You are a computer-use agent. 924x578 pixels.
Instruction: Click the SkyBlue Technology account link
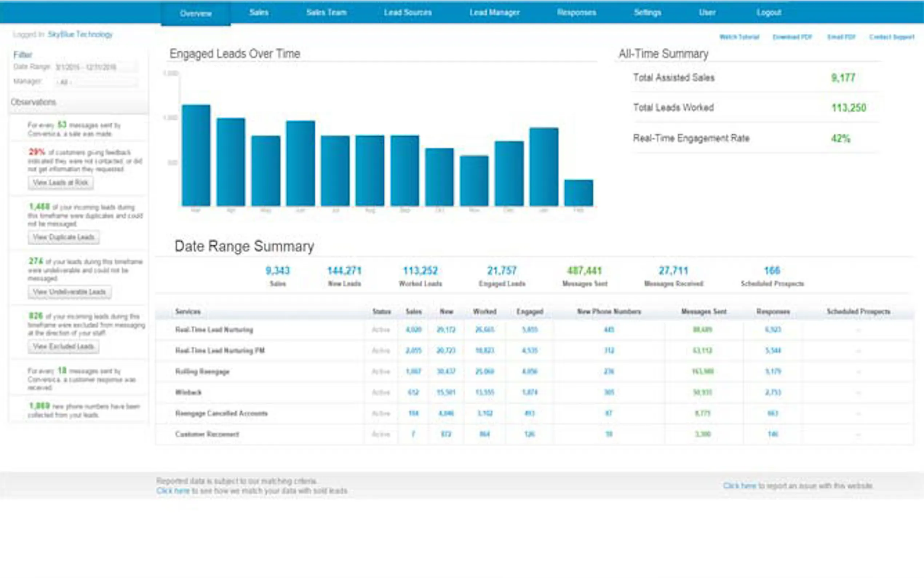tap(80, 35)
